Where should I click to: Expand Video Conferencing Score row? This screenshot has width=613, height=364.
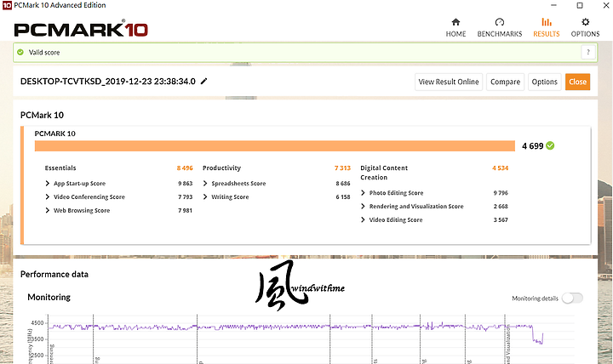48,196
